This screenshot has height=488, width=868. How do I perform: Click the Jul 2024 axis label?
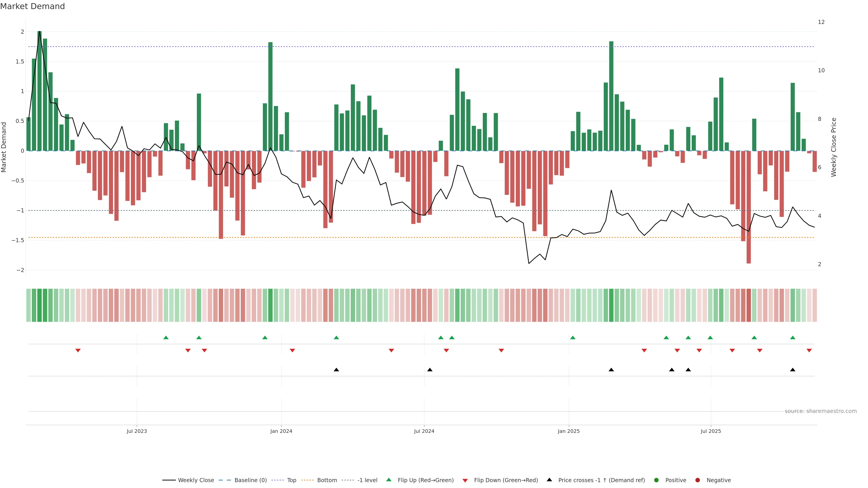pos(424,431)
